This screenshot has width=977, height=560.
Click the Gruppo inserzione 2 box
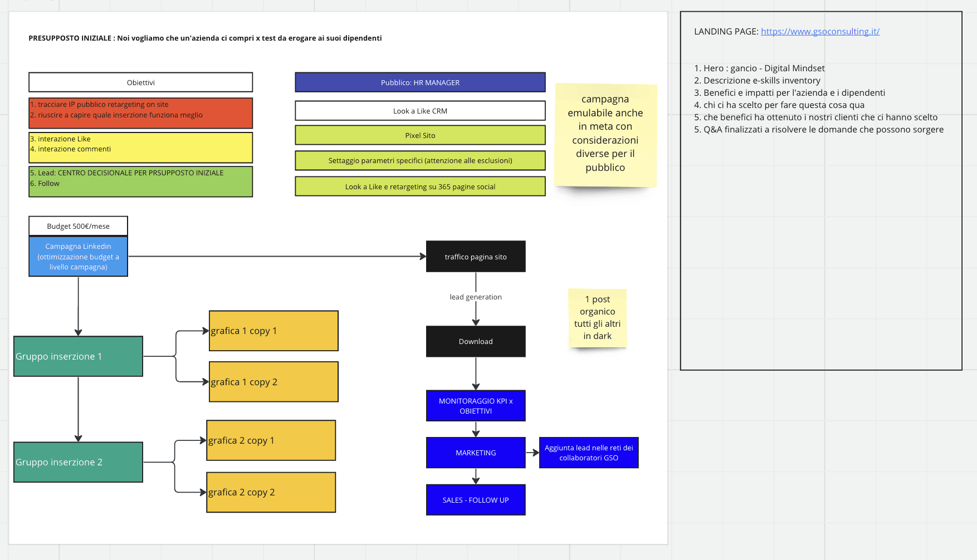point(78,462)
